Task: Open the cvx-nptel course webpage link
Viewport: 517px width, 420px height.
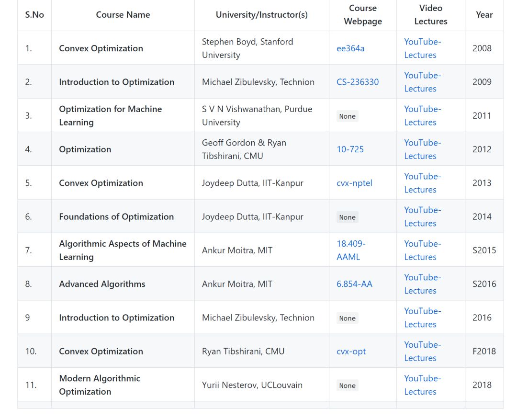Action: 354,183
